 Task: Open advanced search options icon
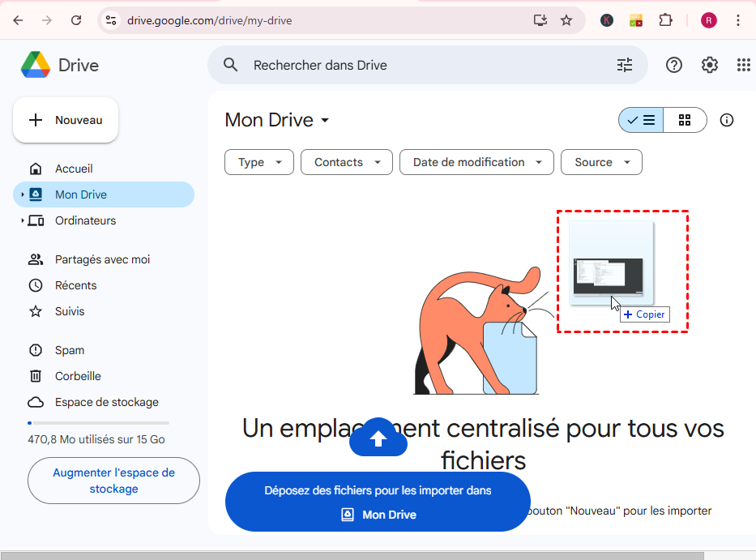[x=625, y=65]
